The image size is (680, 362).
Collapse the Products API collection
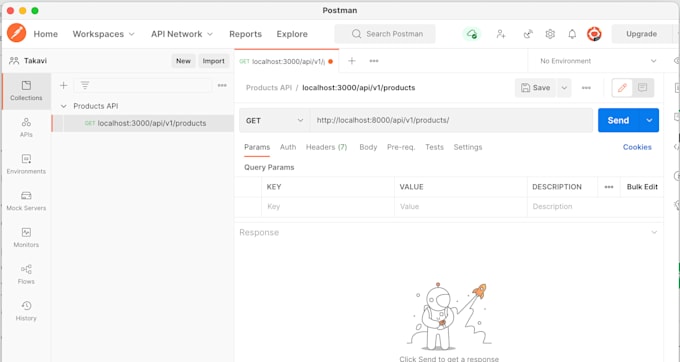pos(64,106)
